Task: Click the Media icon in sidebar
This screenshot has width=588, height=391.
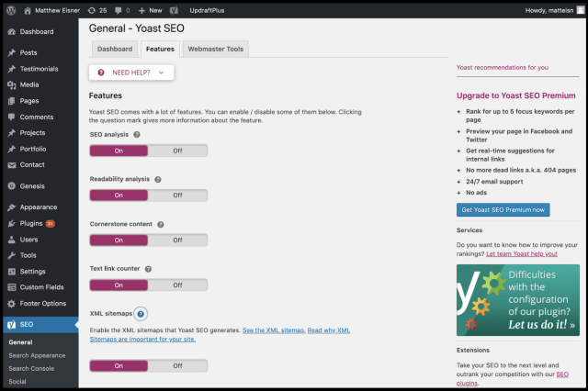Action: click(x=12, y=85)
